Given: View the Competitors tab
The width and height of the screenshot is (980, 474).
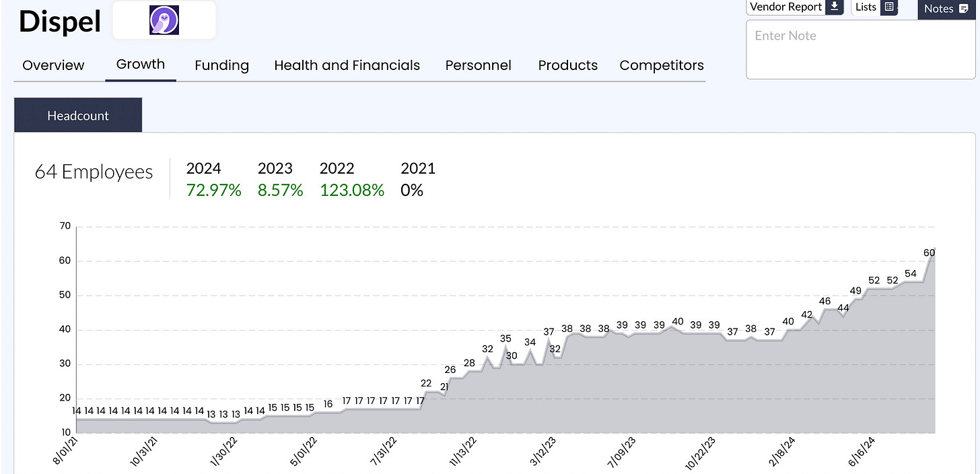Looking at the screenshot, I should pyautogui.click(x=662, y=65).
